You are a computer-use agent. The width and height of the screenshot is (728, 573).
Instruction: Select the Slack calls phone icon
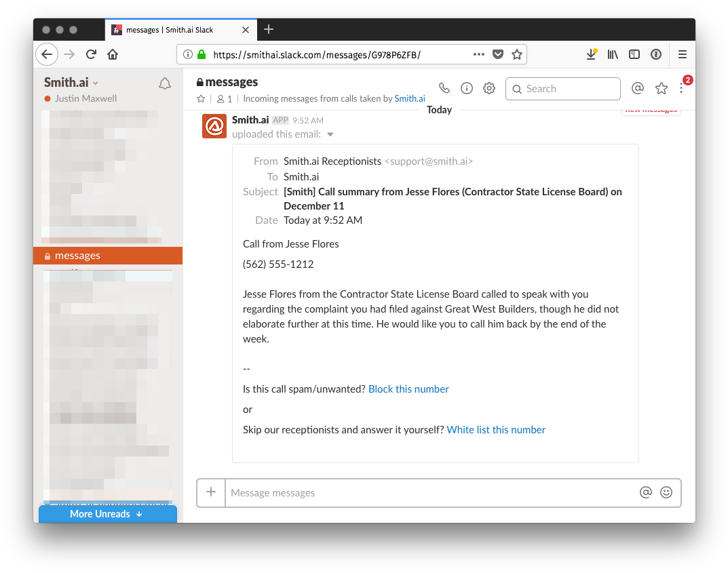444,87
